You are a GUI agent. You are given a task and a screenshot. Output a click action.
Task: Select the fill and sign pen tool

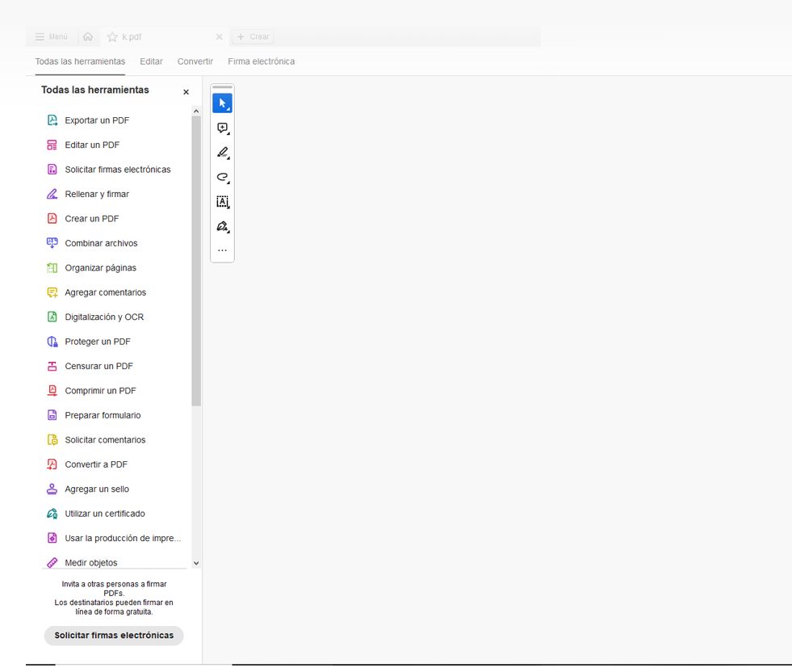click(222, 226)
